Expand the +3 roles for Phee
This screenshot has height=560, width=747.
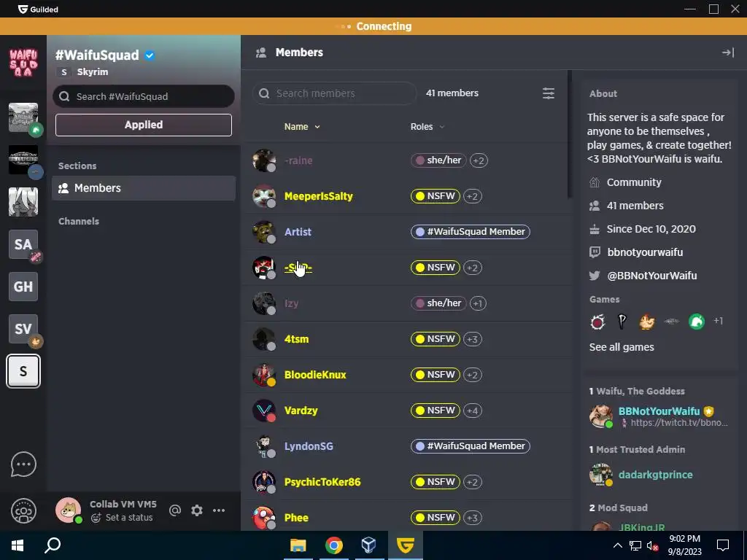tap(473, 518)
